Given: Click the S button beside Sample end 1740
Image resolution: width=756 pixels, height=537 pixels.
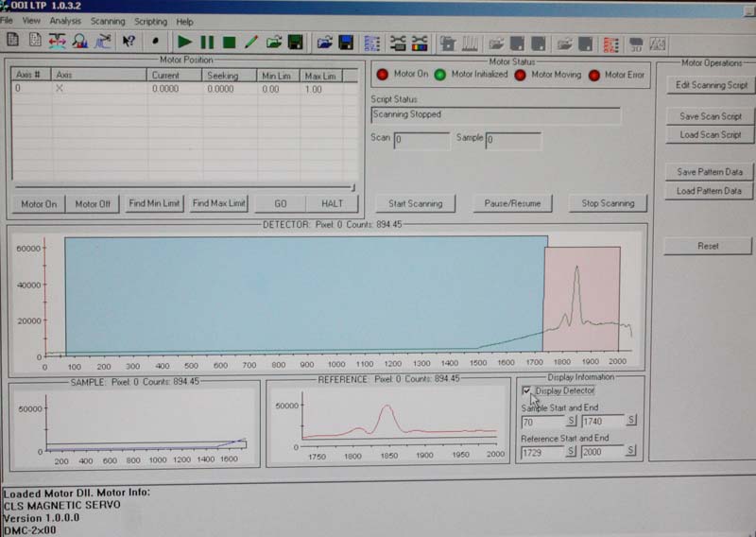Looking at the screenshot, I should [x=631, y=420].
